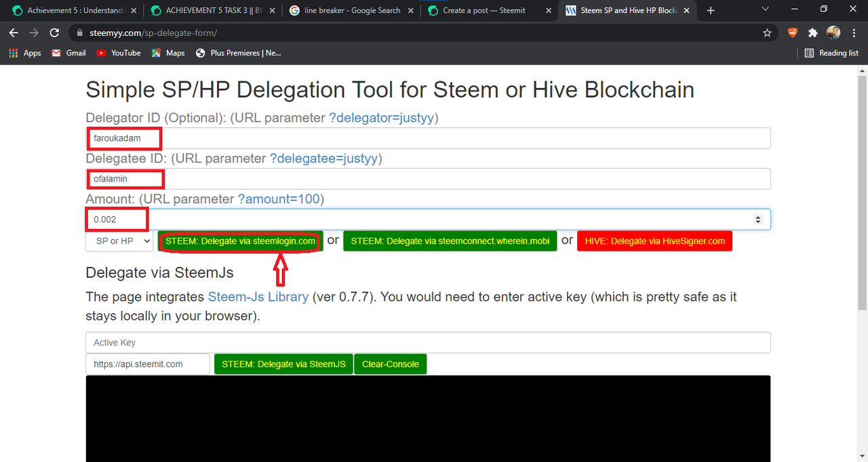
Task: Open the Maps bookmark
Action: click(x=167, y=53)
